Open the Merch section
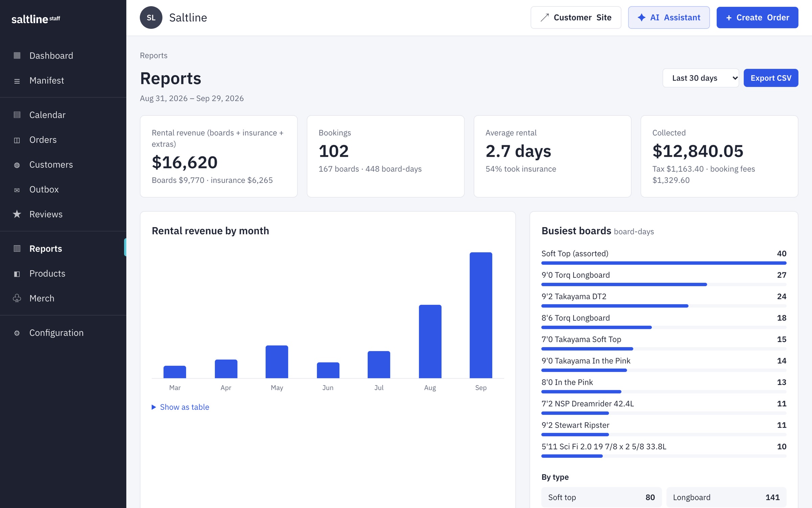 (63, 298)
